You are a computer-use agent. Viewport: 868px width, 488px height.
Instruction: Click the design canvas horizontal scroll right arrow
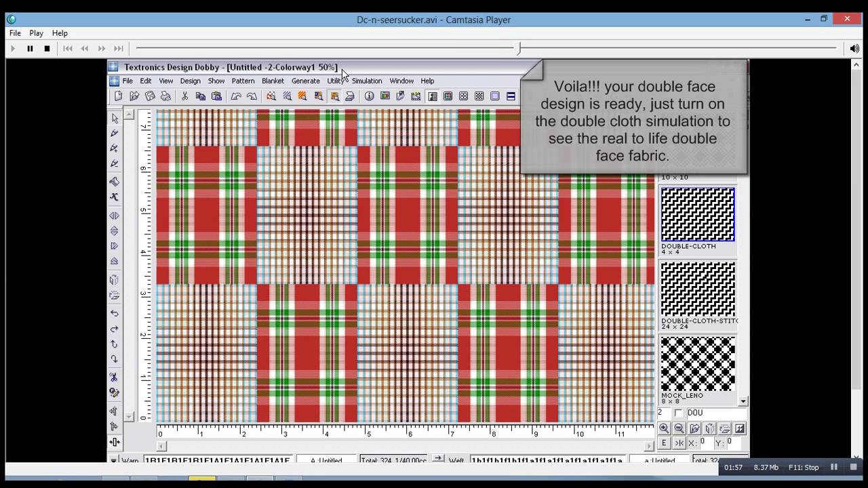pos(650,446)
